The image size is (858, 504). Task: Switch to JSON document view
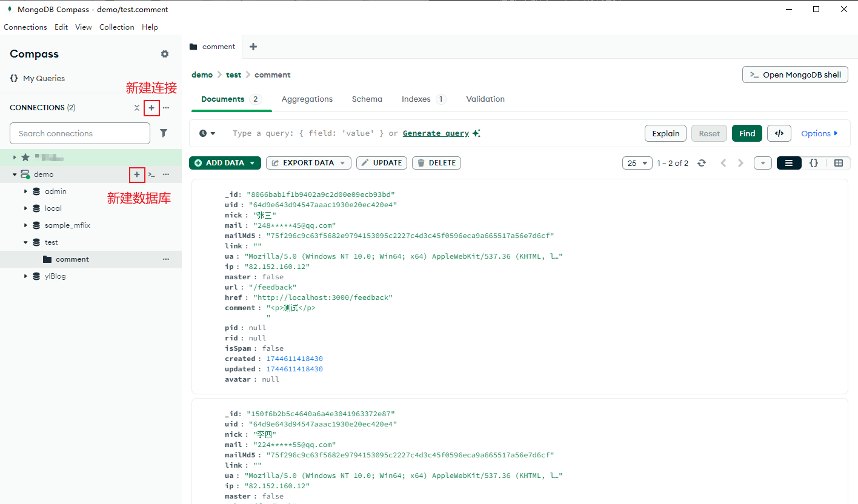tap(814, 163)
